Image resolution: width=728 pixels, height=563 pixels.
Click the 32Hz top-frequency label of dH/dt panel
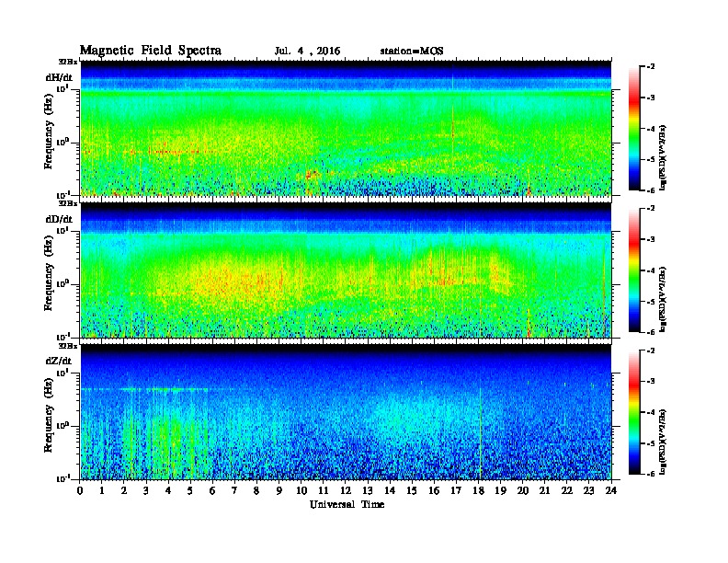pyautogui.click(x=68, y=62)
